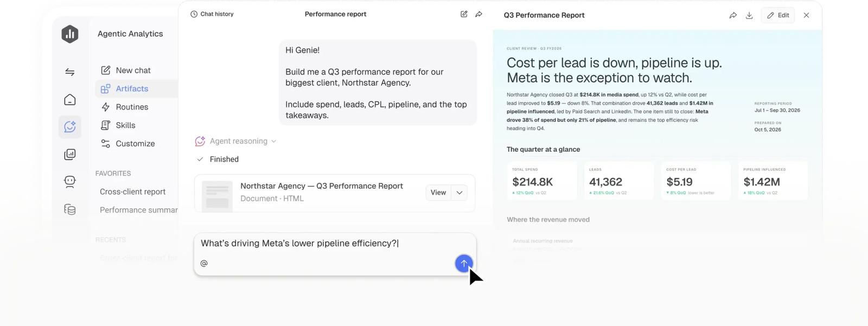Click the Edit button in report panel

778,15
